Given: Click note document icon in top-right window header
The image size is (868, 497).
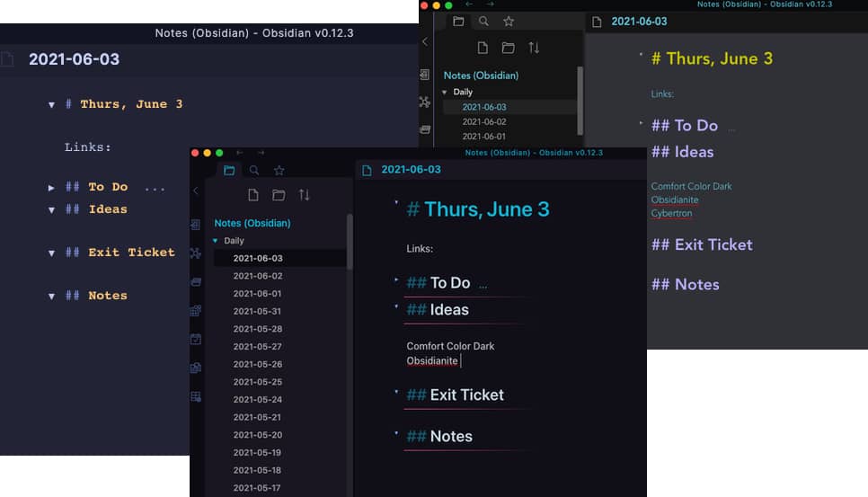Looking at the screenshot, I should pos(597,22).
